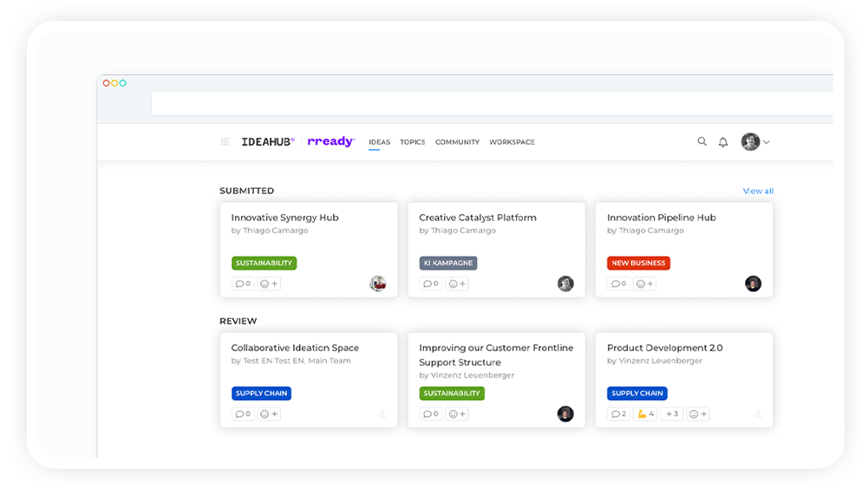Add reaction to Product Development 2.0

(x=698, y=413)
